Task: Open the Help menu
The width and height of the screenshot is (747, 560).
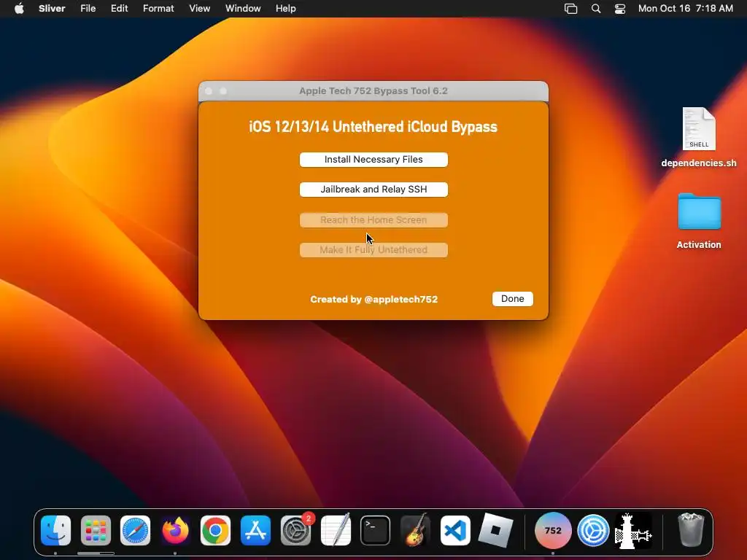Action: coord(285,9)
